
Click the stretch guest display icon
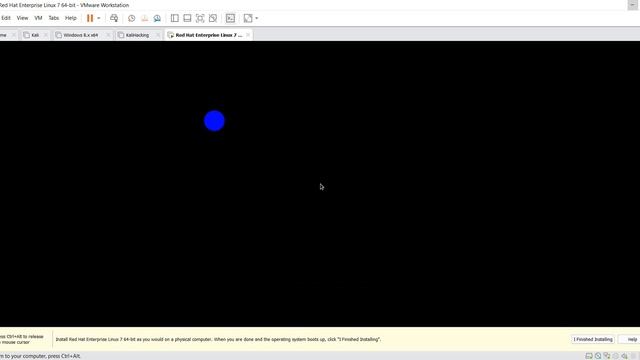click(x=248, y=18)
